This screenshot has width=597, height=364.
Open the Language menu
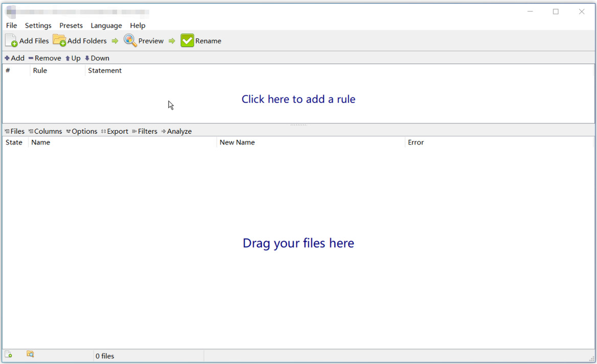[x=106, y=26]
